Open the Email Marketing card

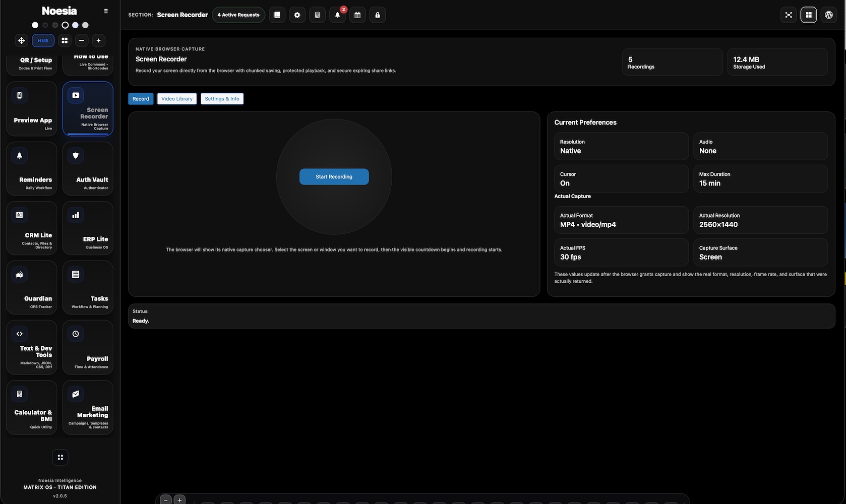pyautogui.click(x=88, y=407)
